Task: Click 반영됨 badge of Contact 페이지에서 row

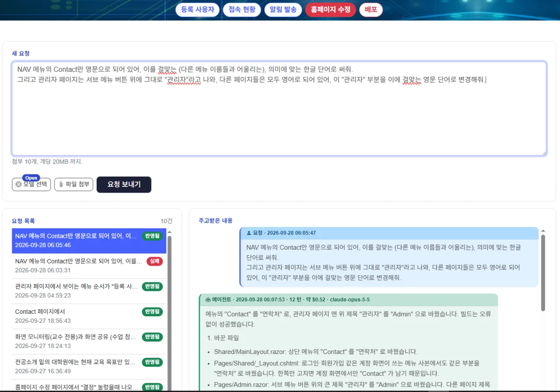Action: 152,311
